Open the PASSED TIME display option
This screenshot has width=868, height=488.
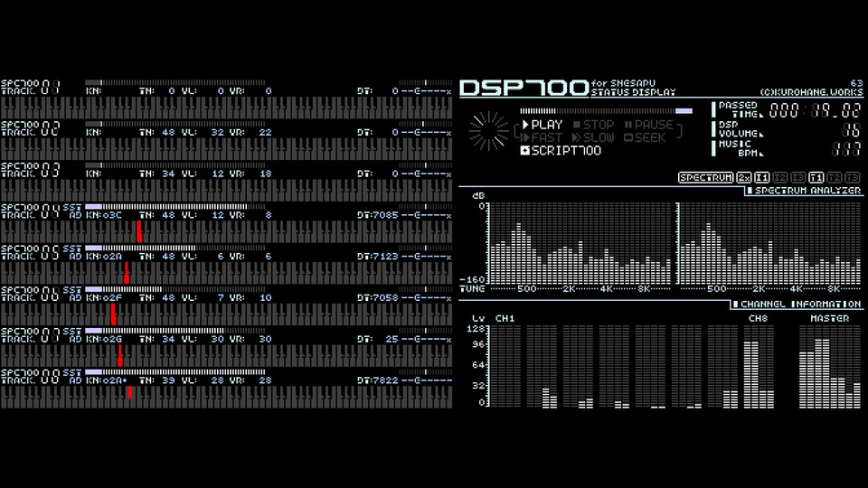[739, 109]
